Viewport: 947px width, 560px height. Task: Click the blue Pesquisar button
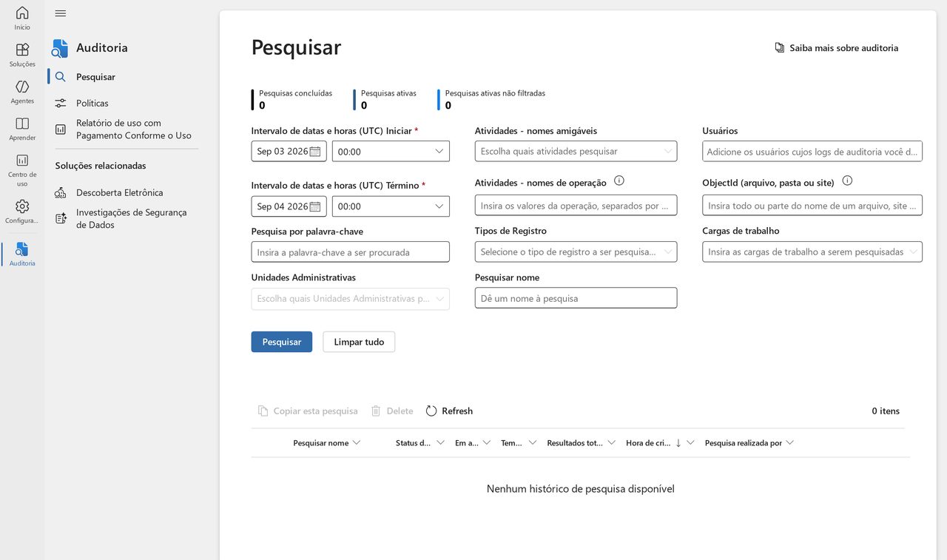point(282,342)
